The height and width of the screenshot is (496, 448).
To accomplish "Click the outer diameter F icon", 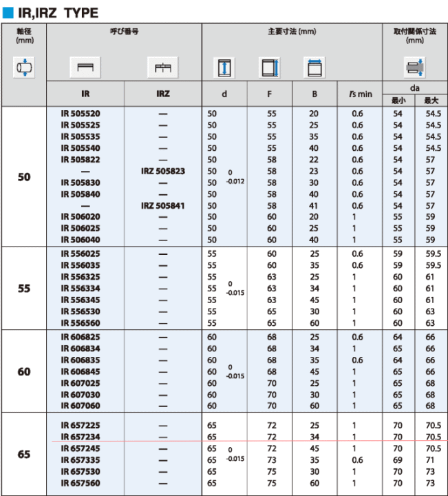I will click(x=269, y=68).
